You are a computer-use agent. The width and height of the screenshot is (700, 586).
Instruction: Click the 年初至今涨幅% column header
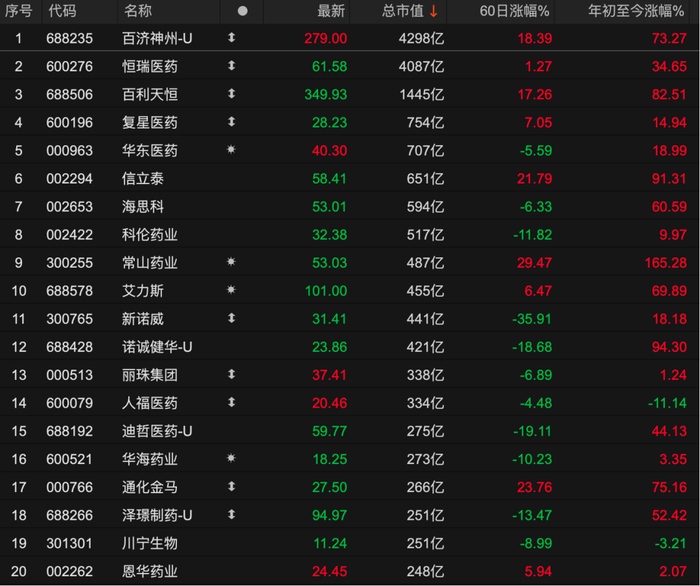pos(636,11)
